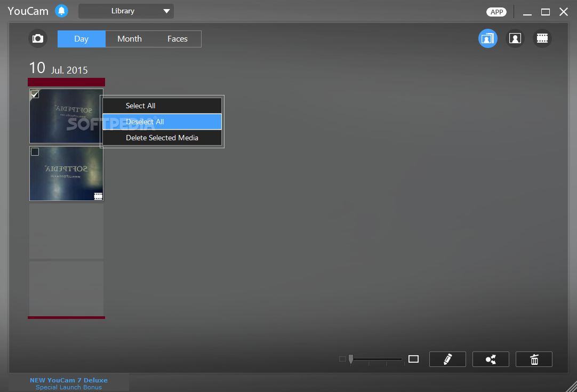Check the second video thumbnail's checkbox

[35, 151]
